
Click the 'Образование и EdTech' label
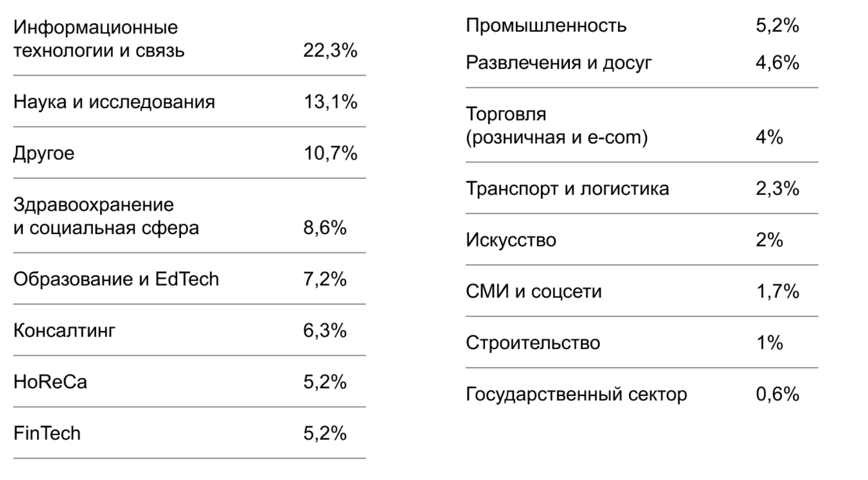pos(116,279)
